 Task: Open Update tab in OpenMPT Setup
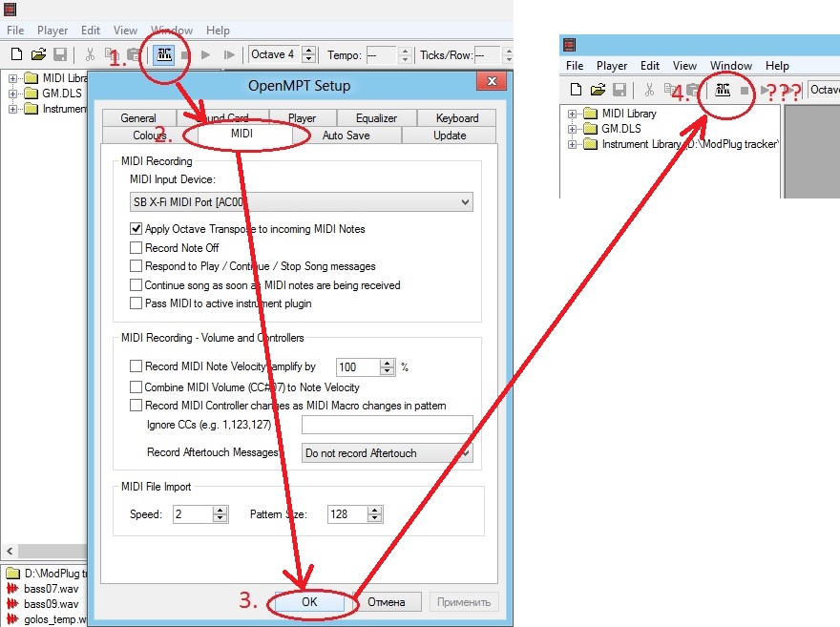point(450,136)
